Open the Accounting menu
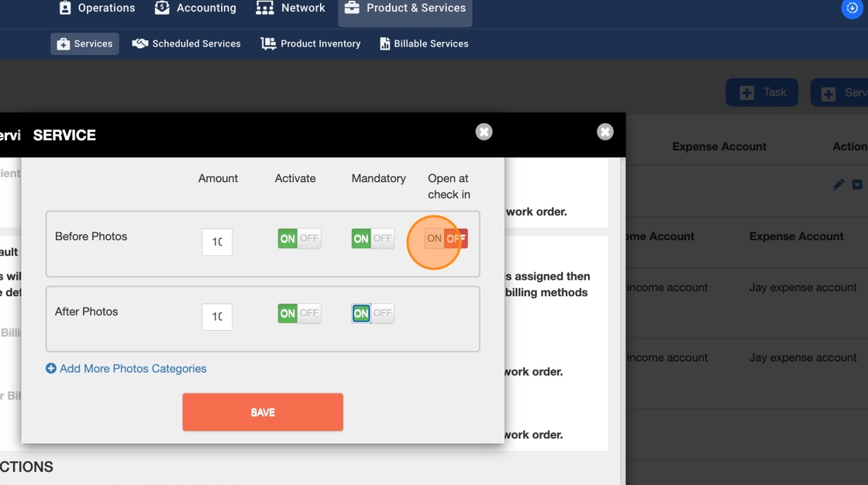This screenshot has width=868, height=485. (195, 9)
